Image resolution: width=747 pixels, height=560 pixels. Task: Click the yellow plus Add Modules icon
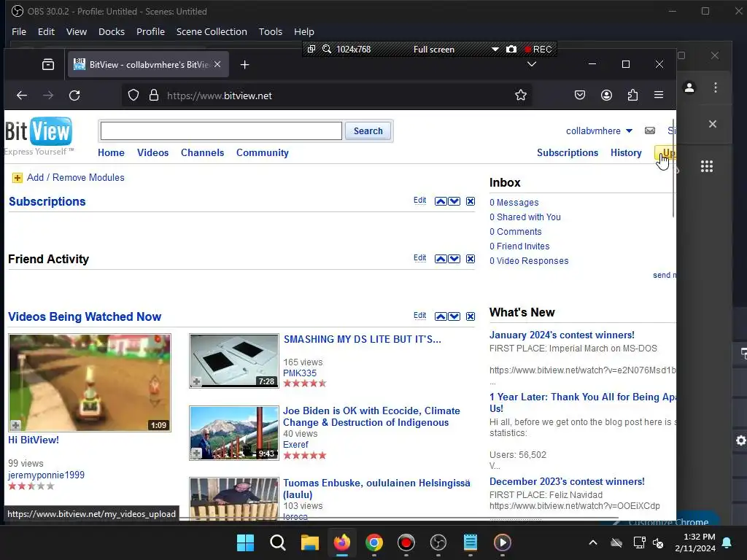(18, 178)
